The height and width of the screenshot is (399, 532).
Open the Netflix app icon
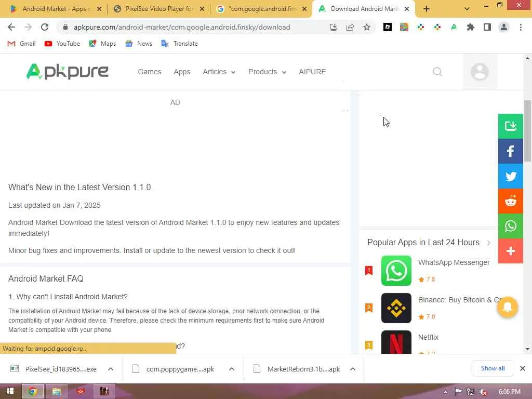[396, 342]
